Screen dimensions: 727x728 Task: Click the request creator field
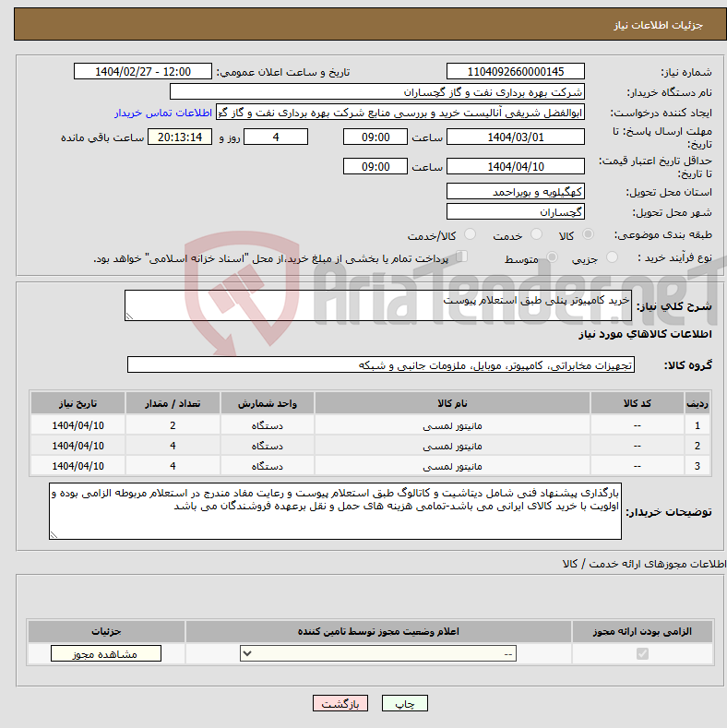click(x=400, y=113)
